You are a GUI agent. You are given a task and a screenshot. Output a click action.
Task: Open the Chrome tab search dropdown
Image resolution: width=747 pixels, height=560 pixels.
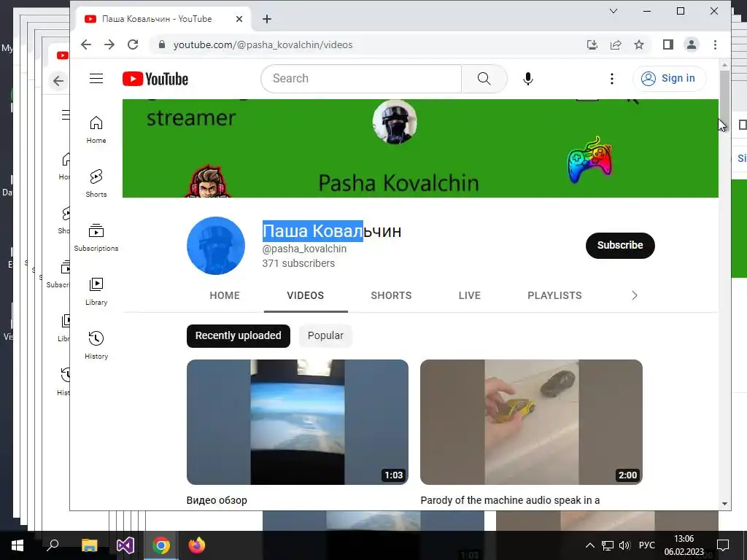[614, 11]
